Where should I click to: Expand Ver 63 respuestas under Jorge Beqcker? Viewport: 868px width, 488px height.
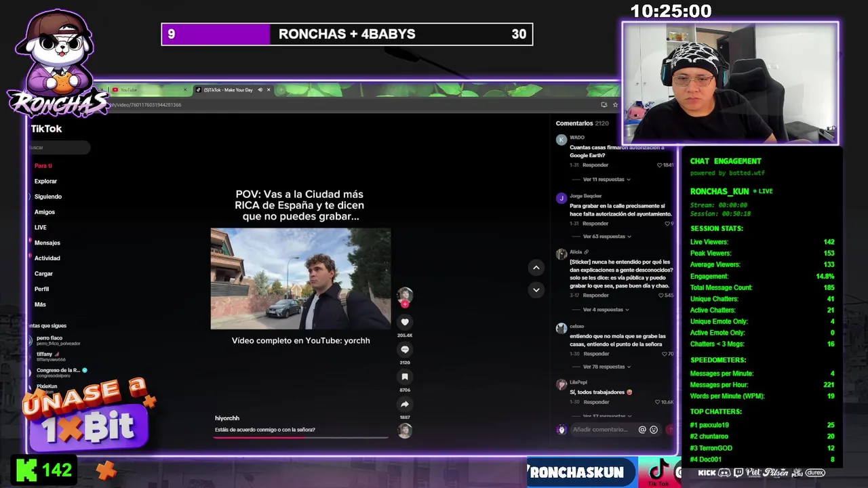[x=606, y=237]
